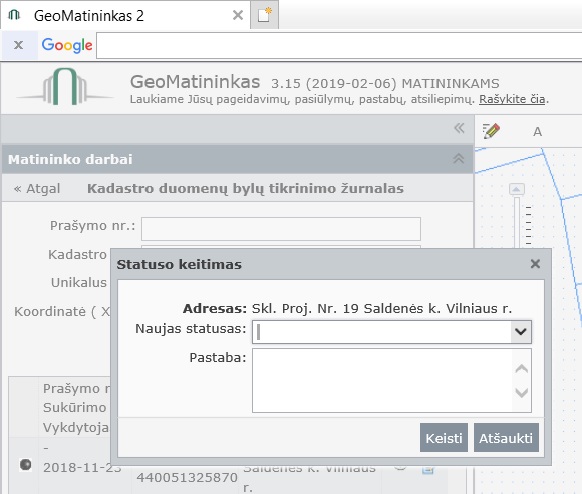Open the Naujas statusas dropdown arrow
The height and width of the screenshot is (494, 582).
521,331
